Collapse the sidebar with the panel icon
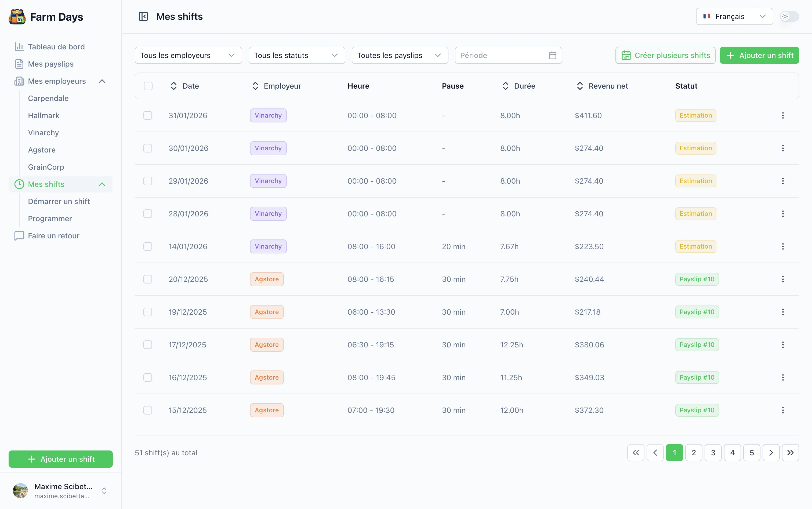812x509 pixels. 143,16
